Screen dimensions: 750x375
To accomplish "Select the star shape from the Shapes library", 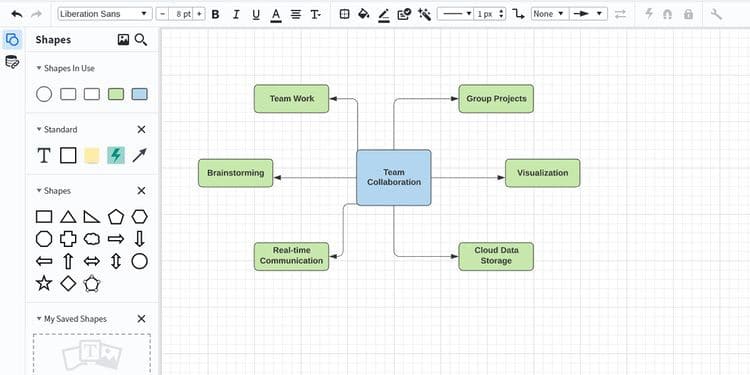I will (x=44, y=283).
